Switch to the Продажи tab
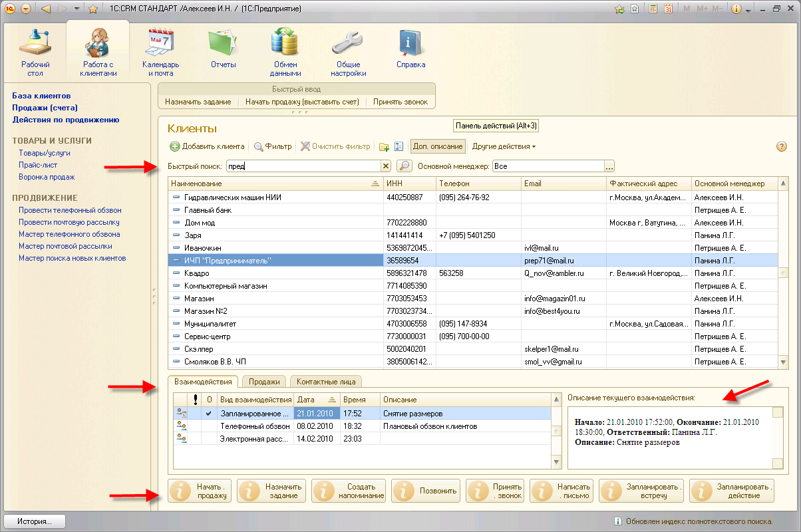801x532 pixels. pyautogui.click(x=263, y=382)
